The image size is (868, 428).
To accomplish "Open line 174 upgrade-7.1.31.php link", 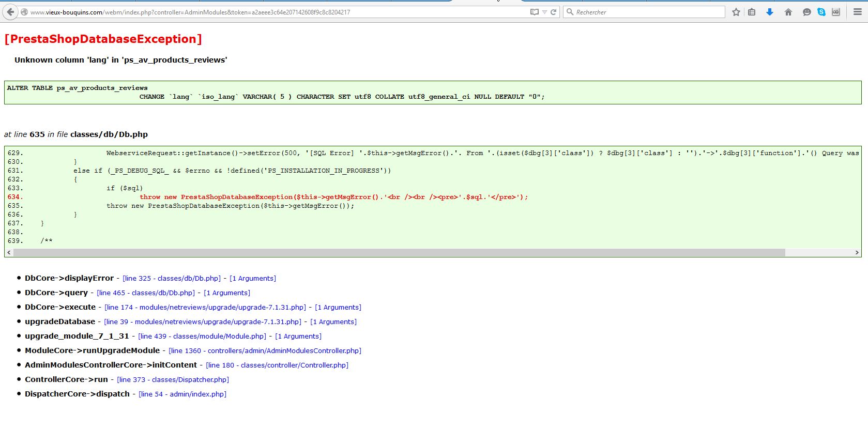I will click(x=205, y=308).
